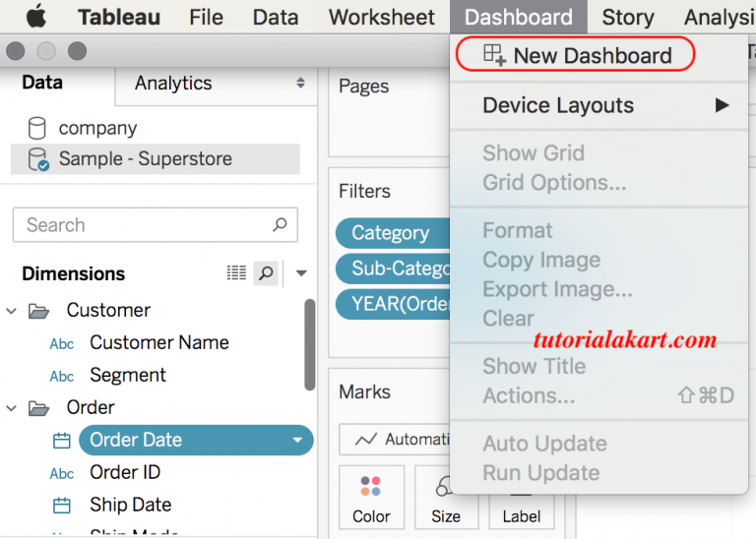Expand the Device Layouts submenu arrow

[x=722, y=105]
